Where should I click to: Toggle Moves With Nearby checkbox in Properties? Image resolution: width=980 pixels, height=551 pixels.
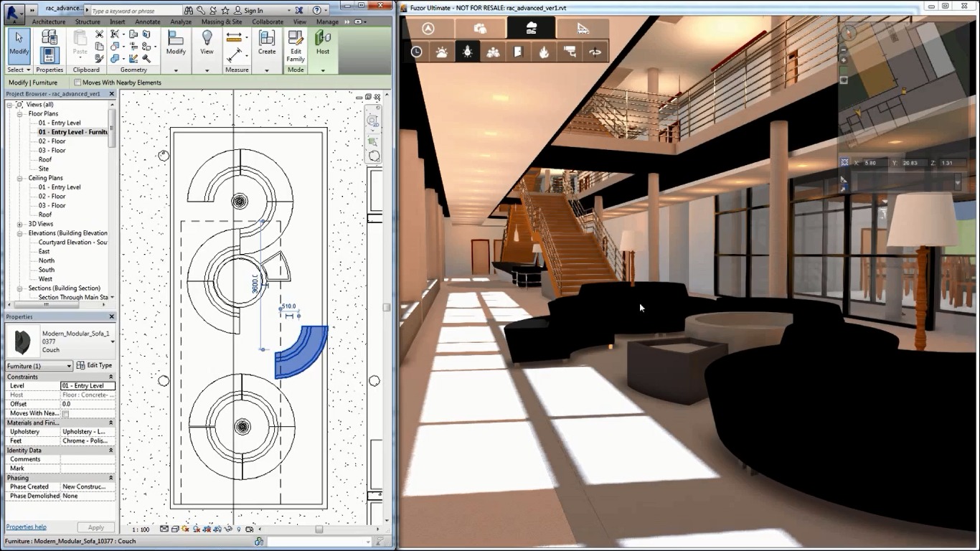point(65,414)
